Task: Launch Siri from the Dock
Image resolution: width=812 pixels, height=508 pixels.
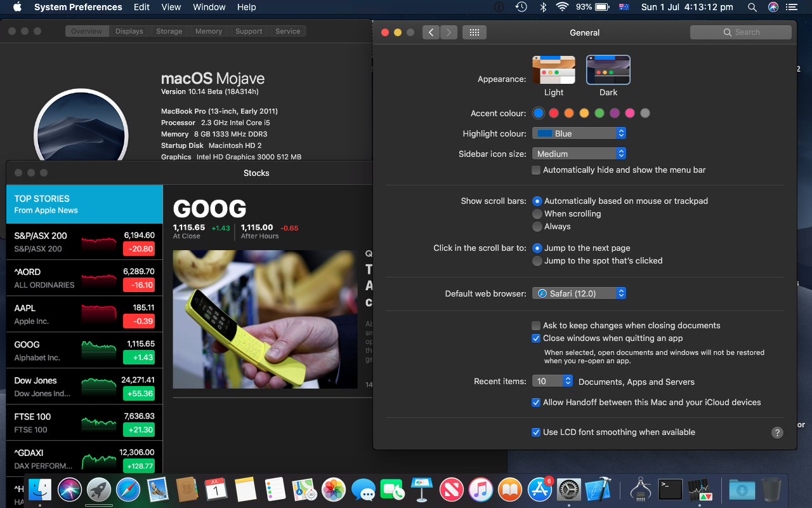Action: coord(70,490)
